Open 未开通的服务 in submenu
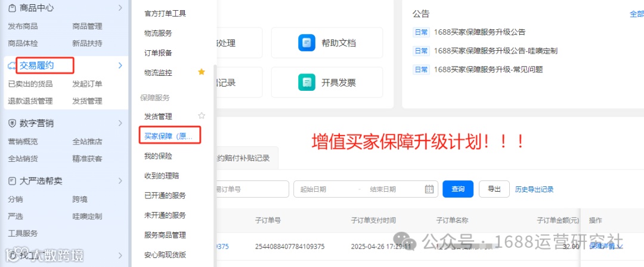The width and height of the screenshot is (644, 267). pyautogui.click(x=165, y=215)
